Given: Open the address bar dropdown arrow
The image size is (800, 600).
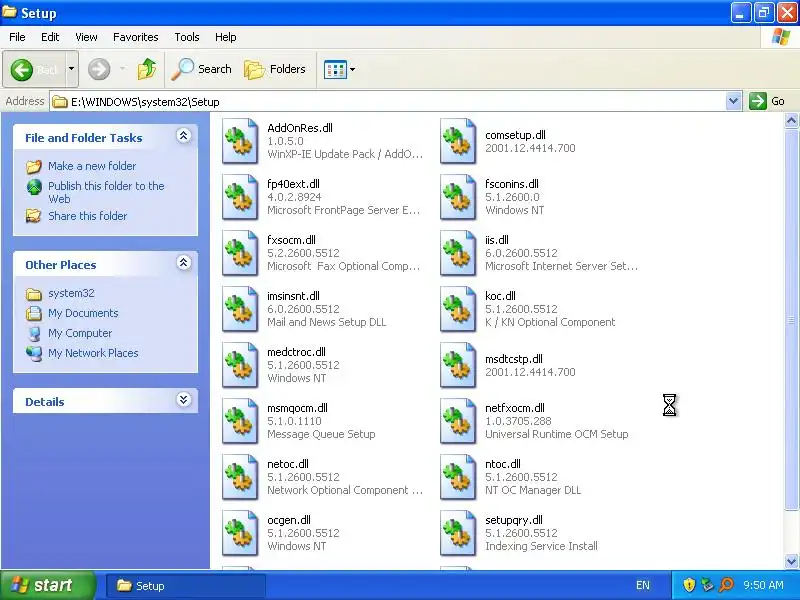Looking at the screenshot, I should (733, 101).
